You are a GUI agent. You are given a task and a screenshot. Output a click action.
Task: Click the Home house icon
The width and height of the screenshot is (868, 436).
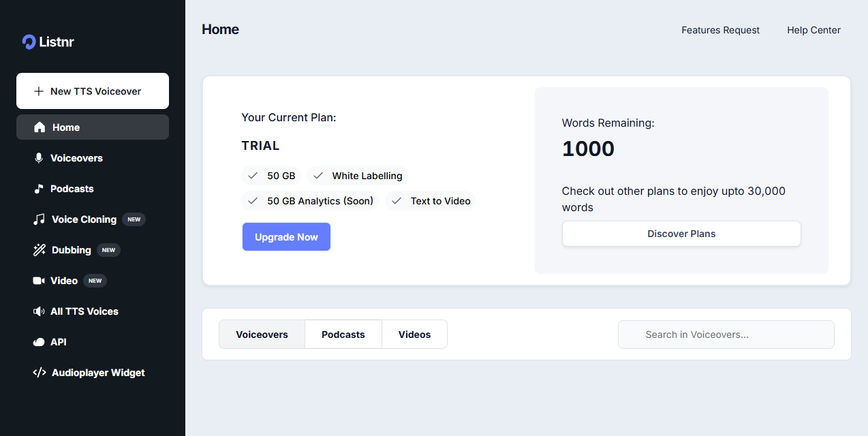tap(40, 127)
